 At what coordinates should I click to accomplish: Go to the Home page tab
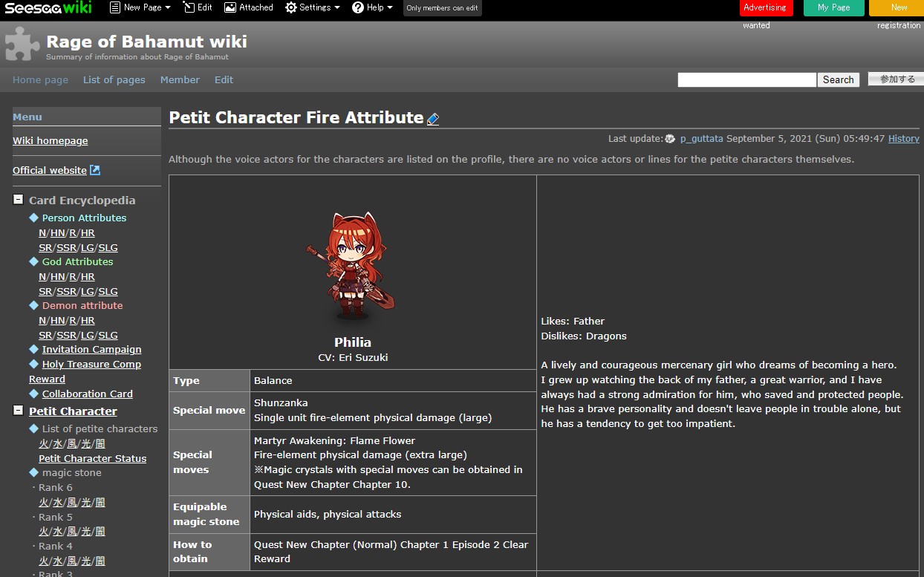(40, 79)
